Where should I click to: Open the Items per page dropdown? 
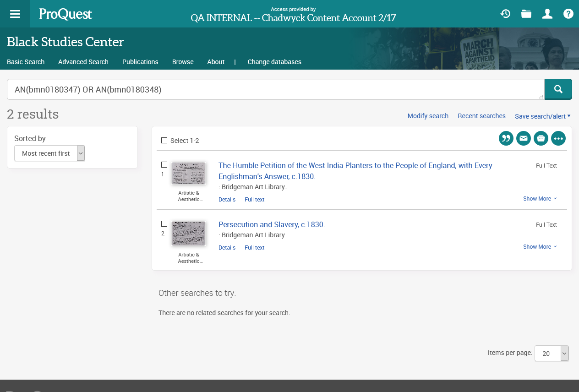tap(552, 354)
